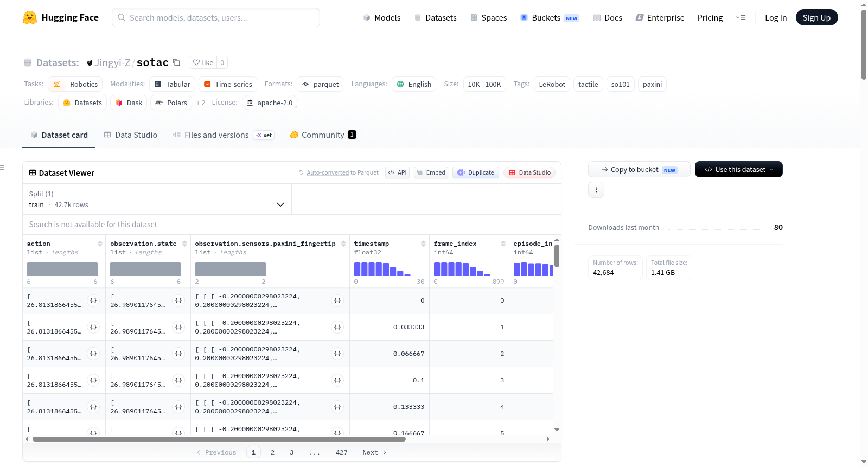
Task: Expand paxini_fingertip cell in frame_index 1 row
Action: coord(337,327)
